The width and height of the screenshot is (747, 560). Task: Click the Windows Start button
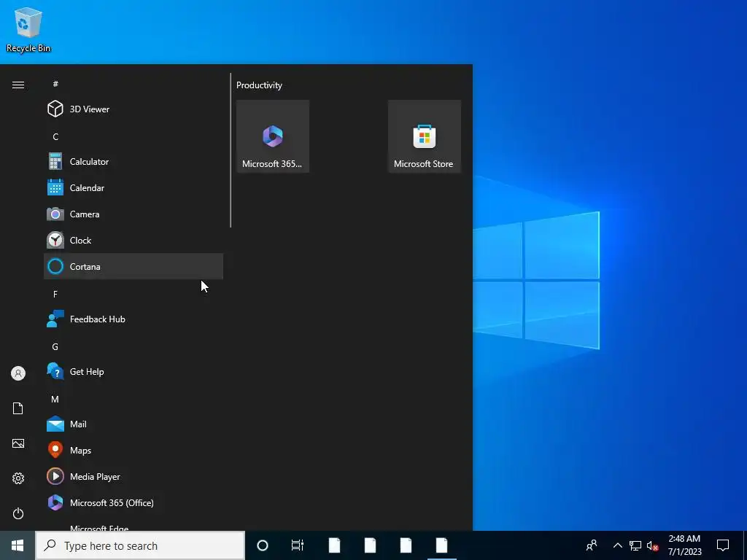(x=18, y=545)
